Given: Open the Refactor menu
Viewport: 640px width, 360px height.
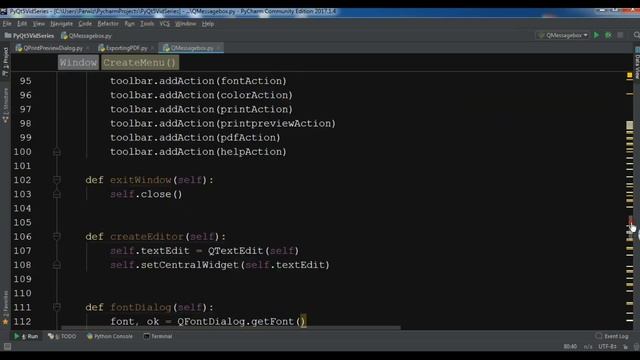Looking at the screenshot, I should pos(108,24).
